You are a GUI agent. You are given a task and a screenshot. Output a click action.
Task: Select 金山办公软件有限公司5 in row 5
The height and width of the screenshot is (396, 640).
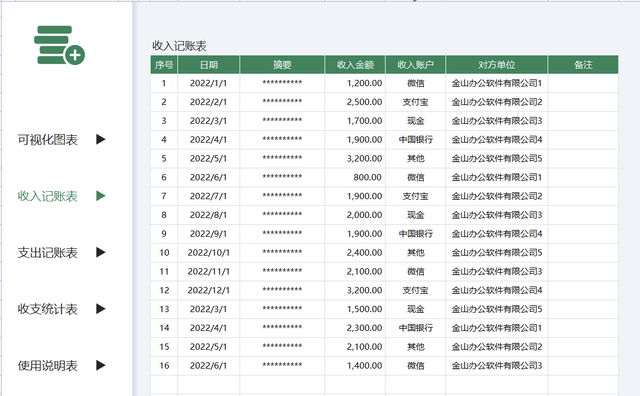(x=497, y=158)
